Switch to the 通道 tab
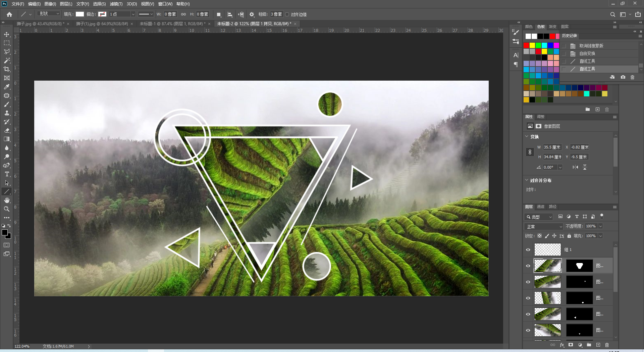The width and height of the screenshot is (644, 352). point(541,207)
